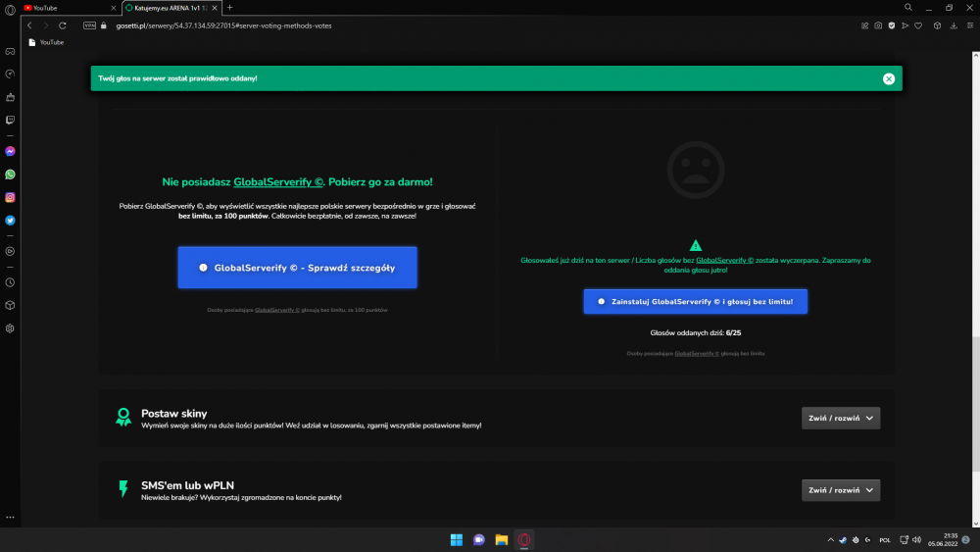Show hidden tray icons chevron
980x552 pixels.
(831, 540)
